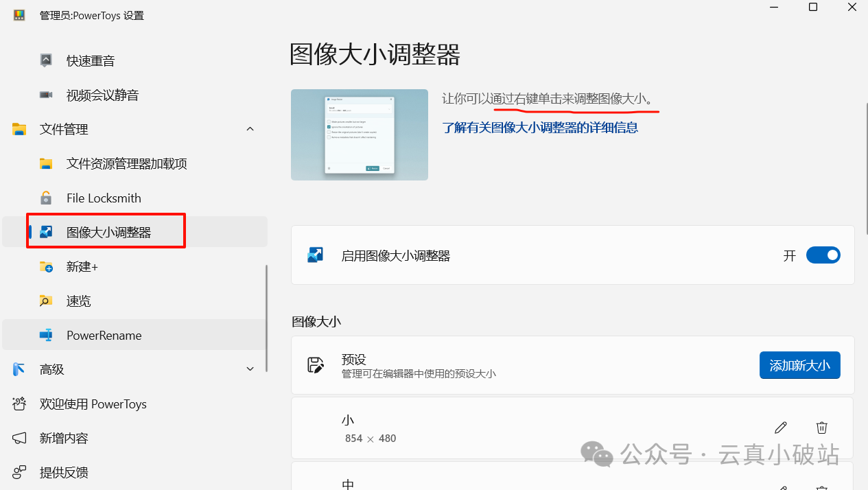Click the 图像大小 section label
This screenshot has width=868, height=490.
tap(316, 321)
